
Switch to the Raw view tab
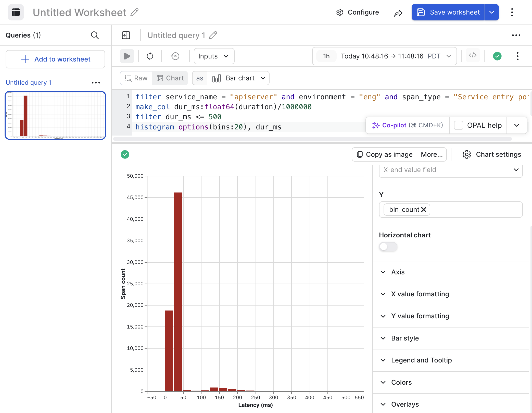pyautogui.click(x=136, y=78)
